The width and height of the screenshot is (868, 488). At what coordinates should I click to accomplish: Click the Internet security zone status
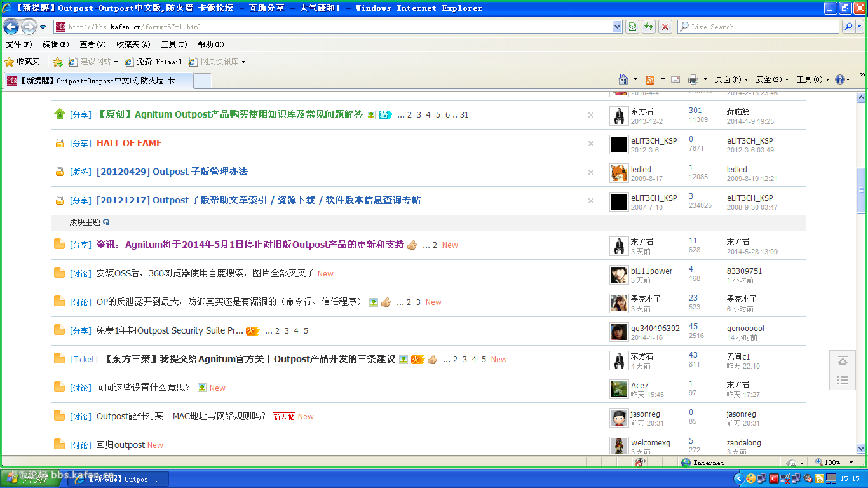[x=702, y=463]
